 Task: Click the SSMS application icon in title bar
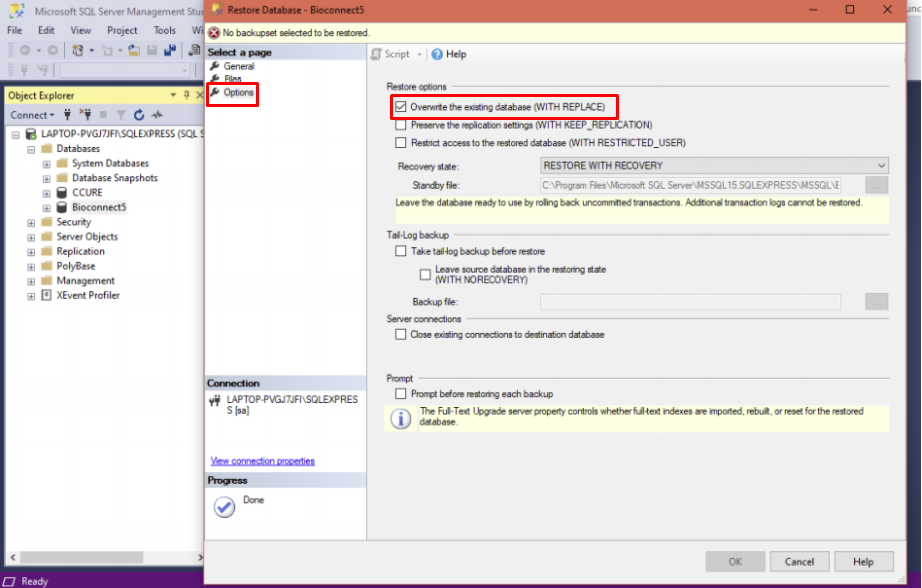(17, 10)
